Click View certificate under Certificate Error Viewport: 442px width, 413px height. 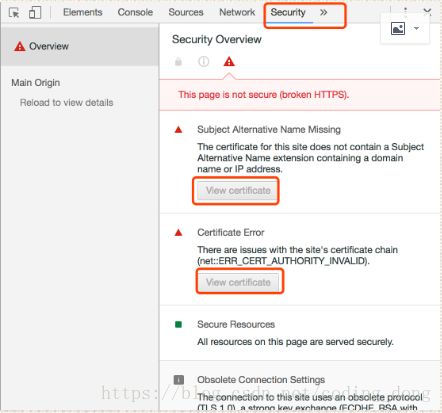click(238, 282)
